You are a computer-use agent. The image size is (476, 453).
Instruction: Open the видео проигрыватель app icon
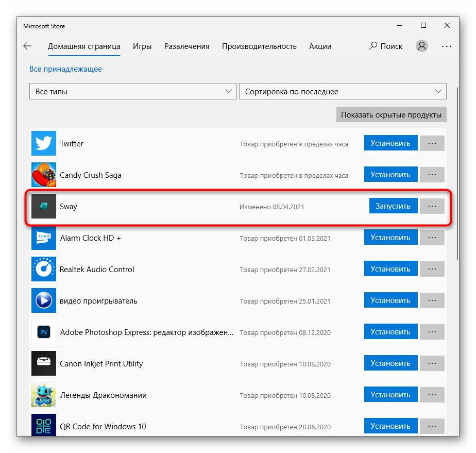point(44,300)
